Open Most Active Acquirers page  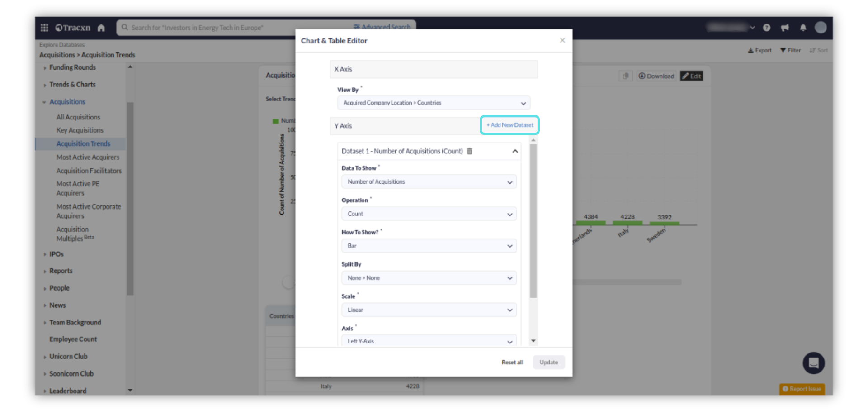(x=88, y=157)
